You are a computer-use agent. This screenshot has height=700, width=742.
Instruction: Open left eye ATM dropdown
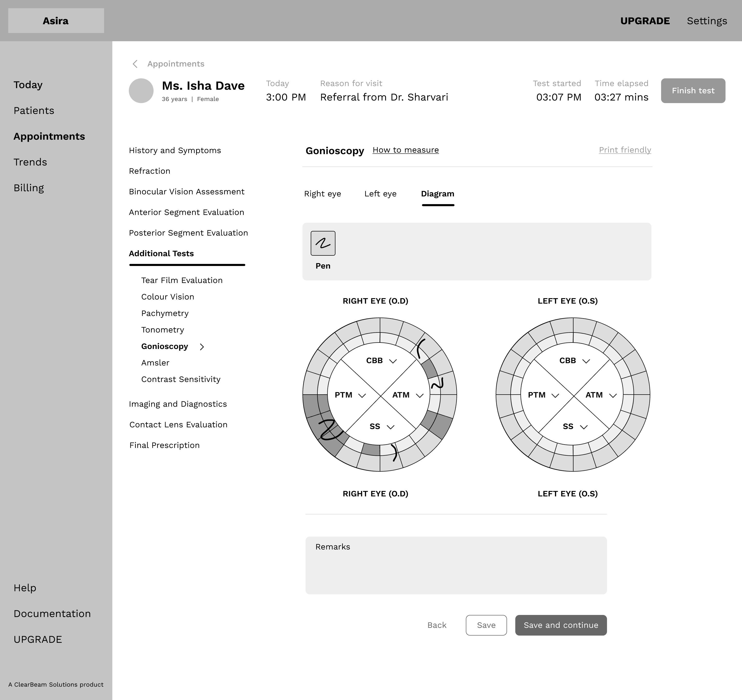point(612,395)
